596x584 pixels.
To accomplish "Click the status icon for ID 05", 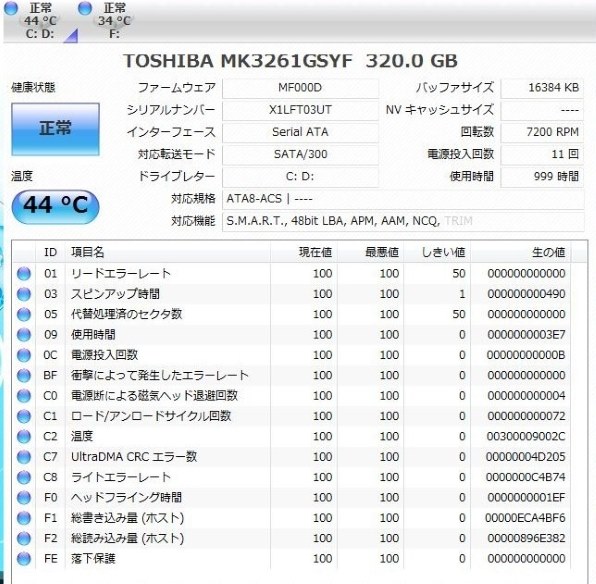I will (x=24, y=314).
